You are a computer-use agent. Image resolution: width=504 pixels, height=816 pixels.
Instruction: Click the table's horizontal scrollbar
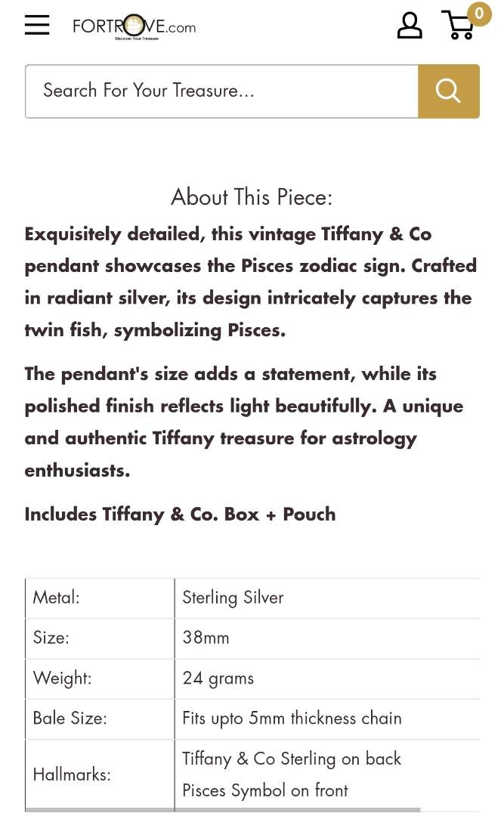click(x=227, y=811)
